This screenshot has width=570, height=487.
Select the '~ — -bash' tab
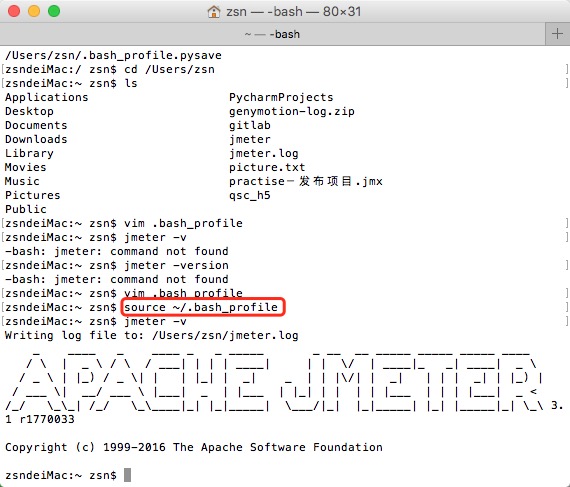[x=273, y=34]
